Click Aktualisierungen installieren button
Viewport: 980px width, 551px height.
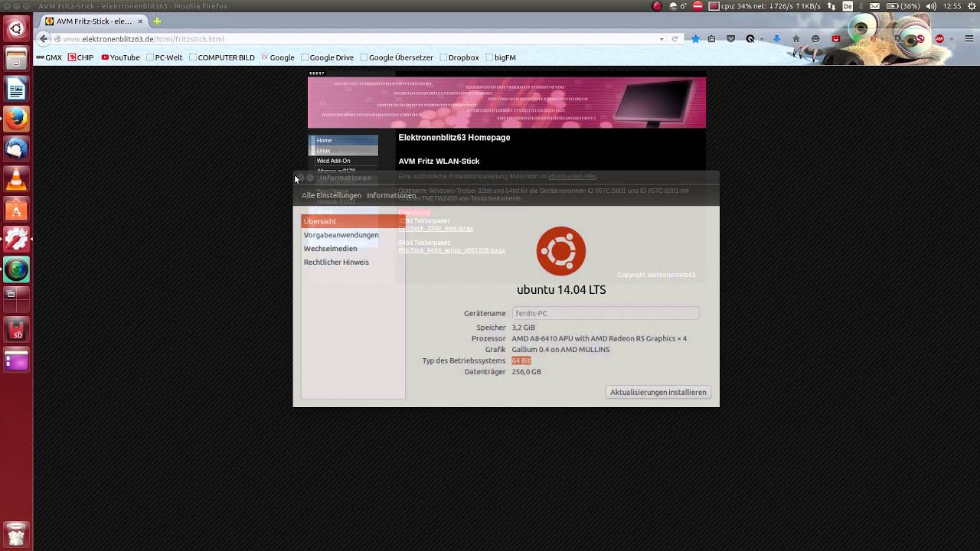click(658, 392)
